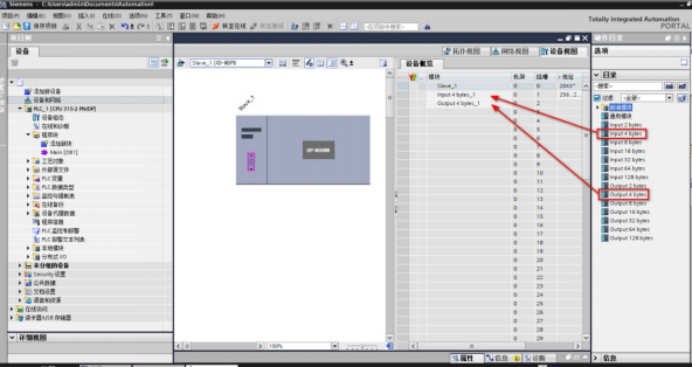Click the pink connector port on the device

(x=251, y=162)
